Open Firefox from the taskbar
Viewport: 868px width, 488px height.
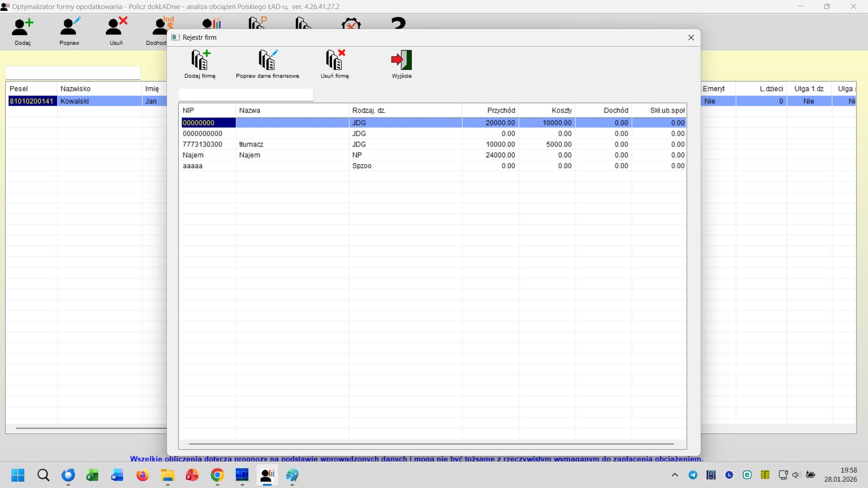tap(142, 475)
